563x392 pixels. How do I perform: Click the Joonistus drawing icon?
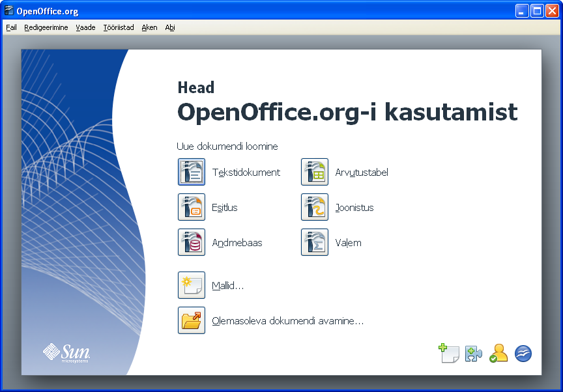point(315,207)
